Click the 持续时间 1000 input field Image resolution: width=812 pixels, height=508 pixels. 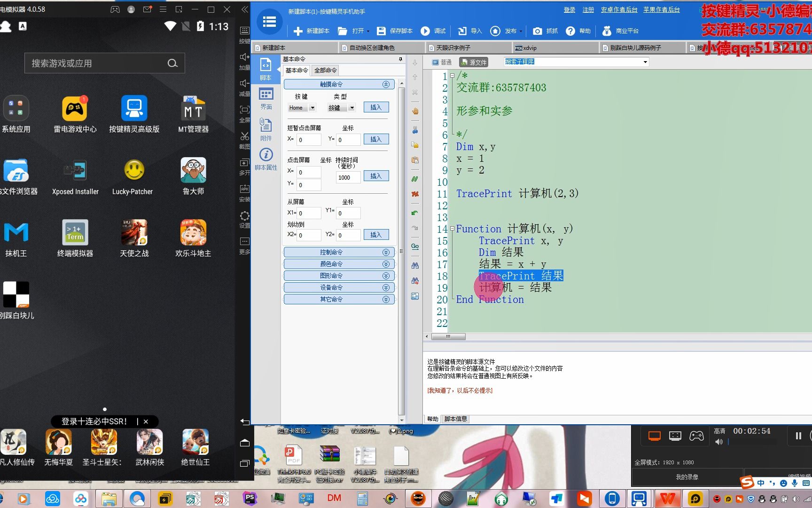[348, 177]
